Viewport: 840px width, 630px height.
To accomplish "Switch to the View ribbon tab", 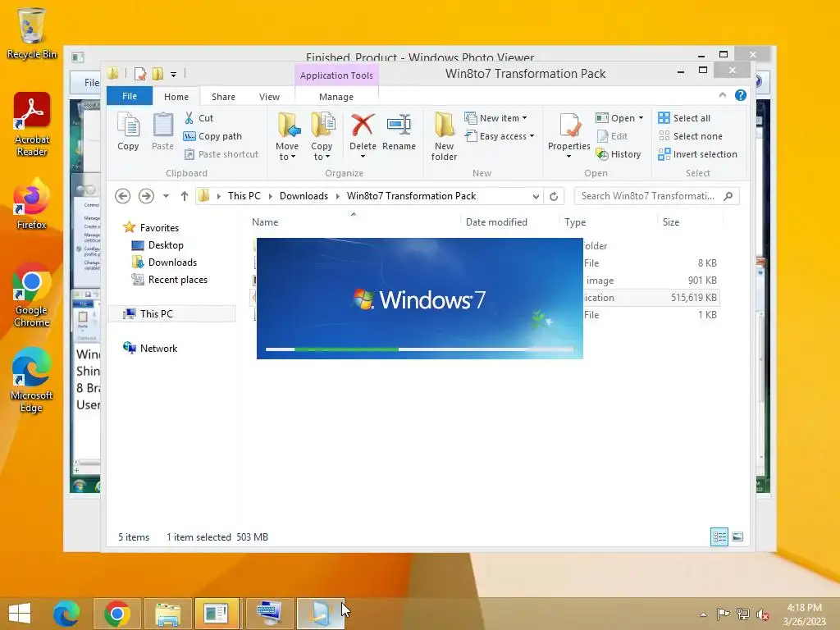I will click(269, 97).
